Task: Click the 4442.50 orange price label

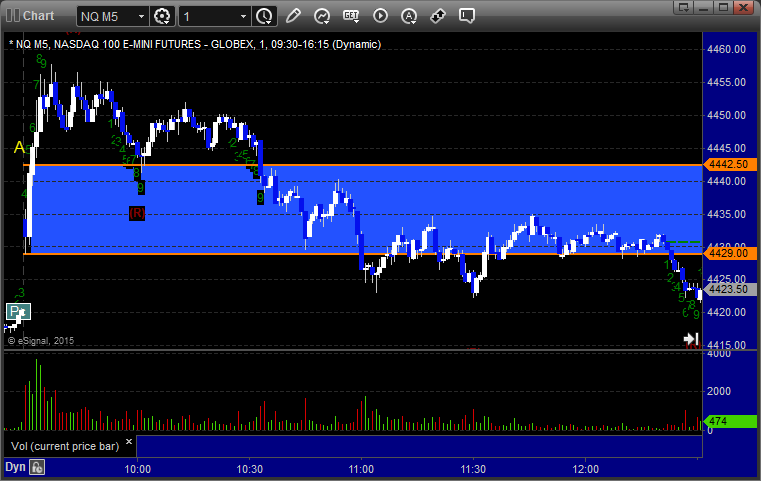Action: [x=730, y=165]
